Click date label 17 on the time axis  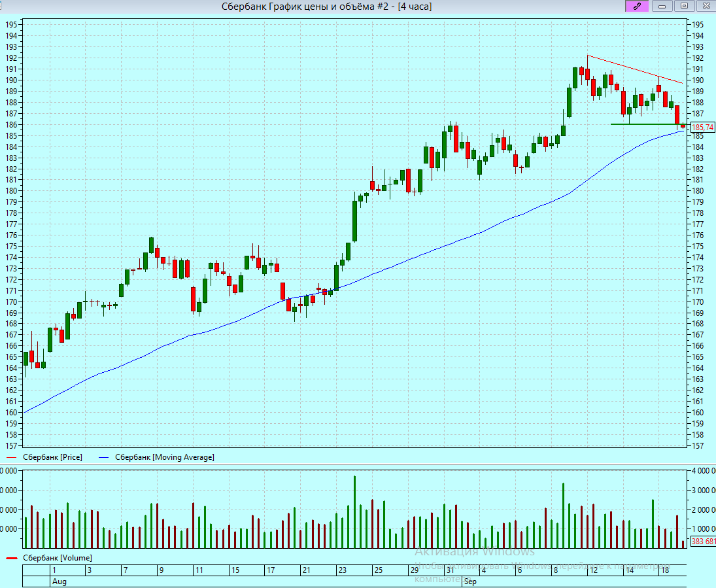coord(271,570)
